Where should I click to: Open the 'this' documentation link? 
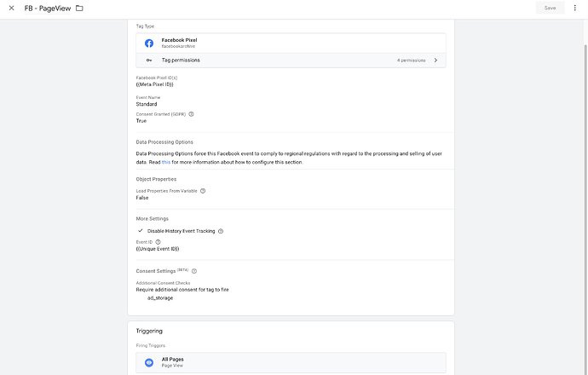166,163
